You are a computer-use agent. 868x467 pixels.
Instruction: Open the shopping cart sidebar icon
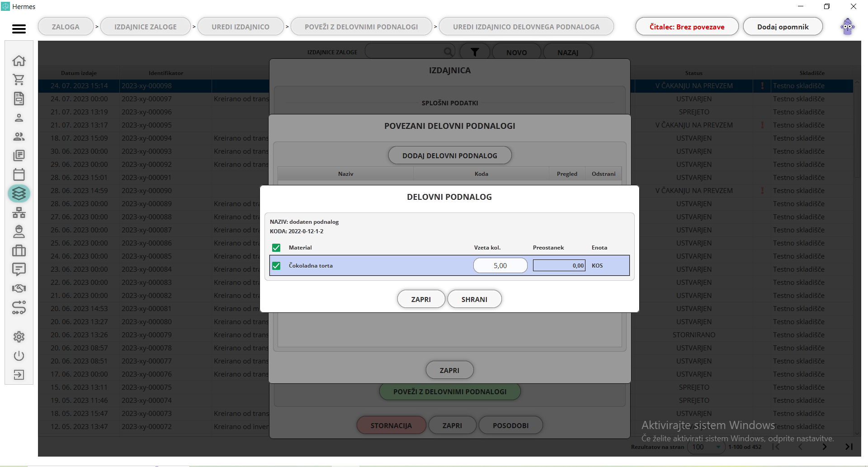[19, 80]
